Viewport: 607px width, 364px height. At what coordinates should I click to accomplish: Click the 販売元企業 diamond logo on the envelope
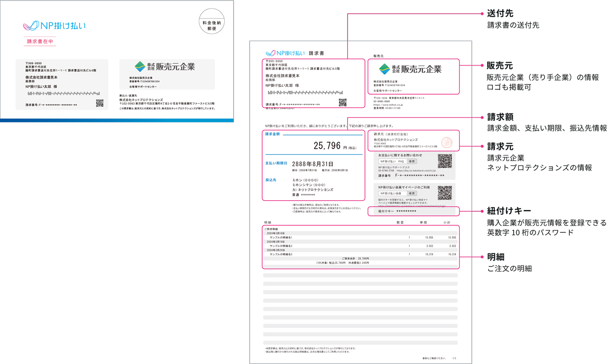click(140, 67)
